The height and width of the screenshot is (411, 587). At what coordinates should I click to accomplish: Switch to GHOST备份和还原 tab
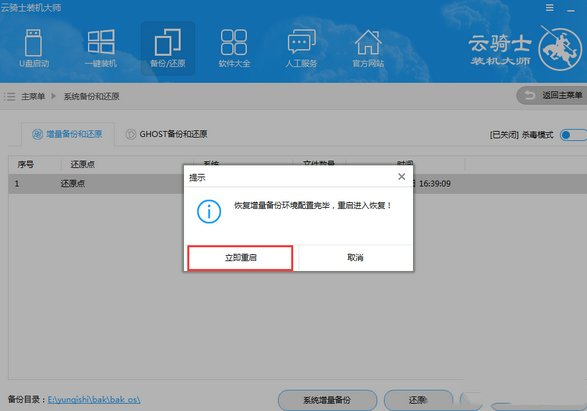pos(167,134)
